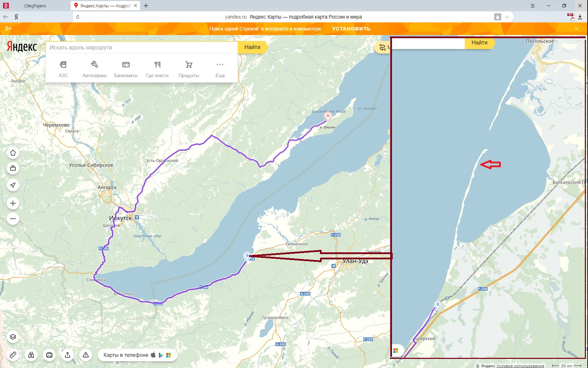Click the Apple App Store icon
The height and width of the screenshot is (368, 588).
point(153,355)
